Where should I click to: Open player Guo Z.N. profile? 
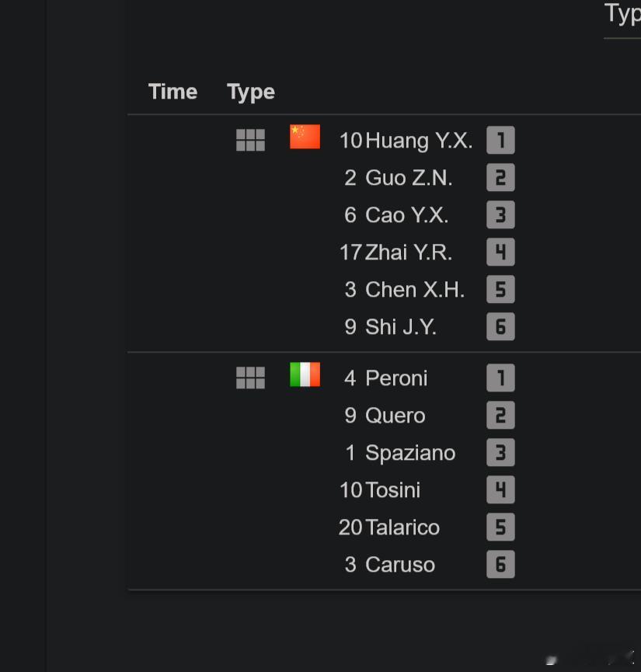point(409,178)
